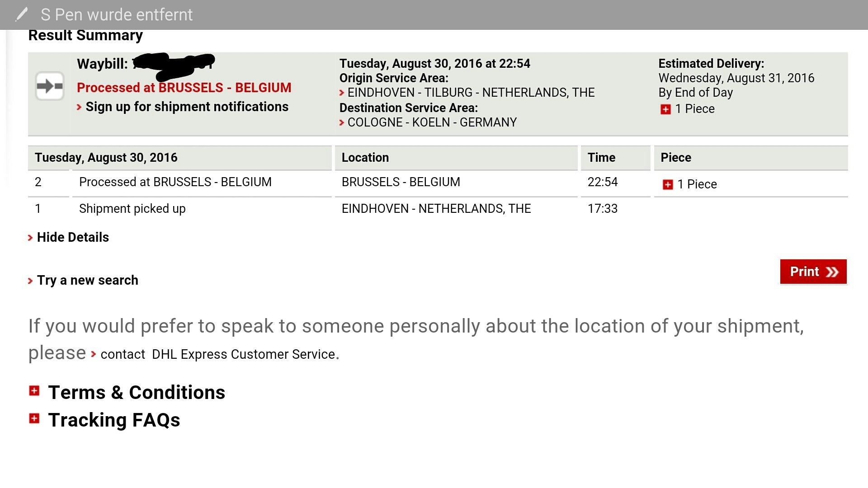This screenshot has height=488, width=868.
Task: Expand the 1 Piece plus icon in summary
Action: point(665,109)
